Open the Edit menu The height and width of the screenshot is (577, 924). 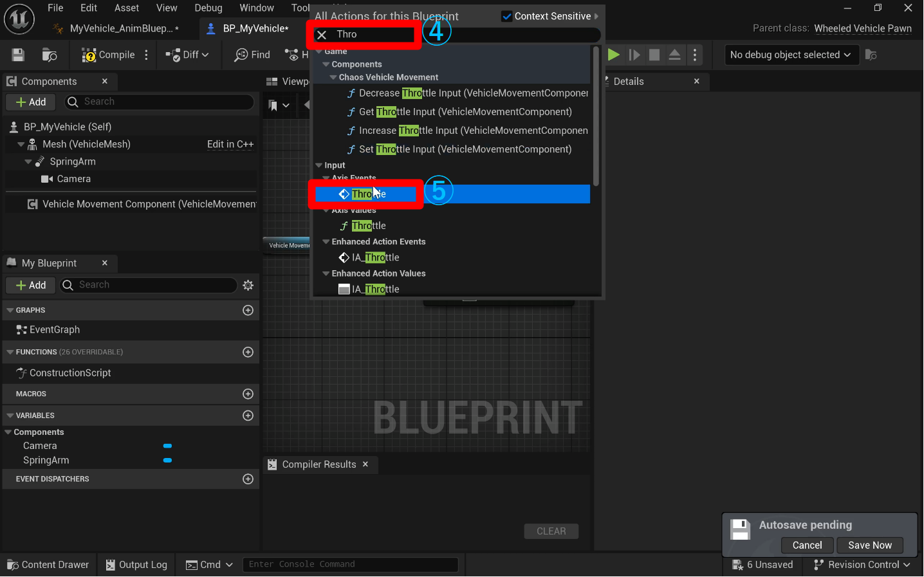[89, 8]
